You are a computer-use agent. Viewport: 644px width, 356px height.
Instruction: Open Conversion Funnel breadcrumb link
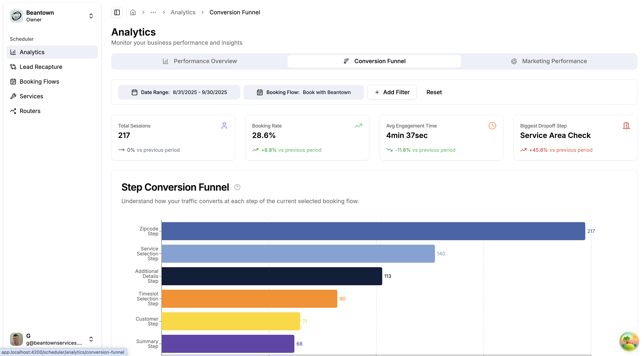pos(234,12)
